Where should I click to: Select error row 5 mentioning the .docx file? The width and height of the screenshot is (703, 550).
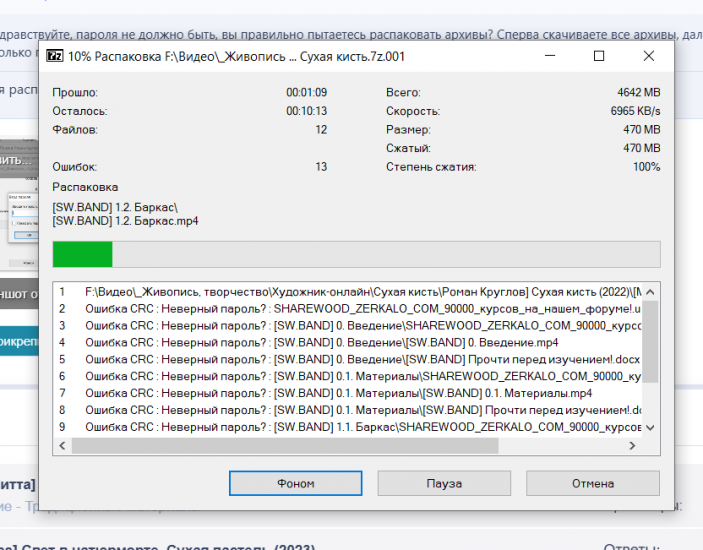pos(350,359)
